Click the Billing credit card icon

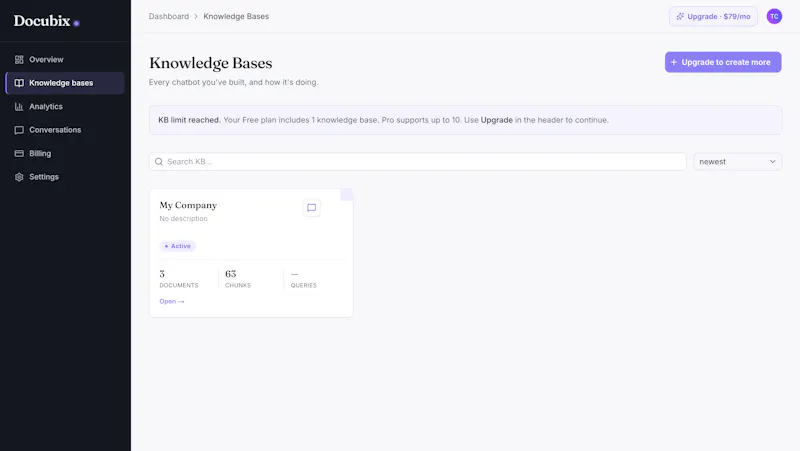pyautogui.click(x=19, y=154)
